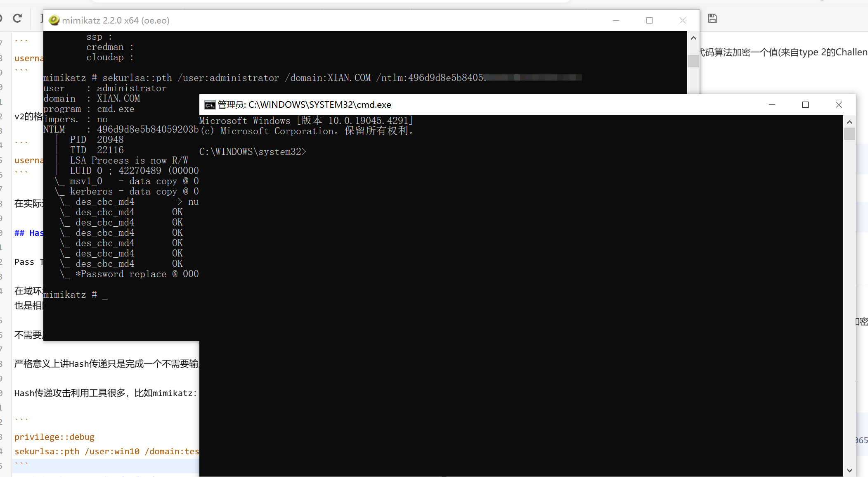Click 'Microsoft Windows [版本 10.0.19045.4291]' line

306,121
